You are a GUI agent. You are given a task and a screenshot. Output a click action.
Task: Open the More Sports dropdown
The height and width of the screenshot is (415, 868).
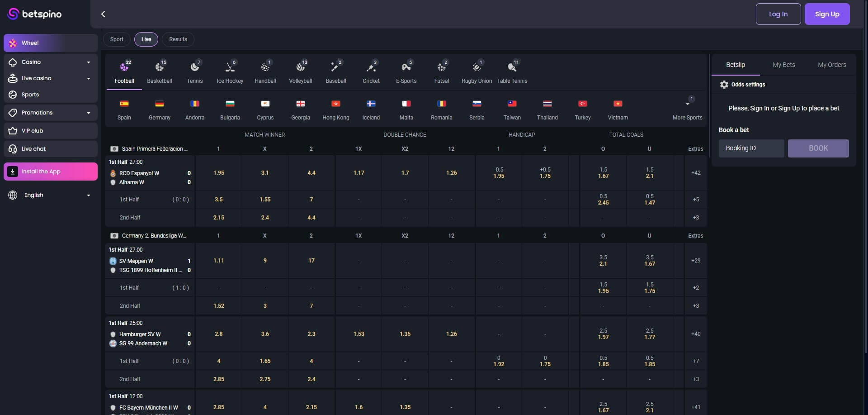(688, 109)
